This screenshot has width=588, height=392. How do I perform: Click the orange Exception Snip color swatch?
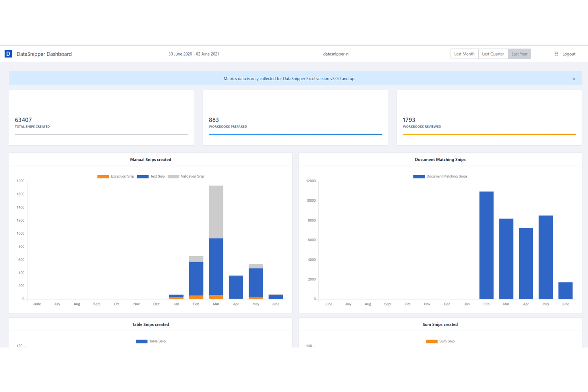coord(103,176)
